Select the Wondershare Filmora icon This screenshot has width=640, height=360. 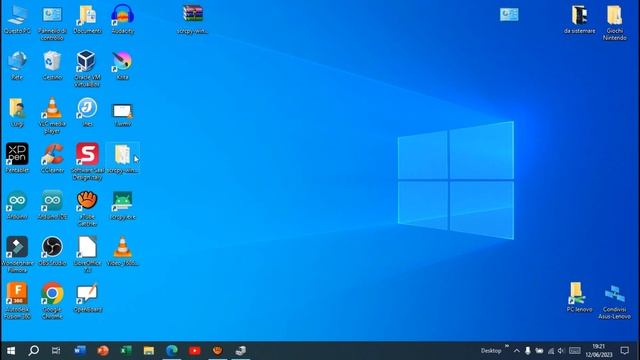click(x=17, y=247)
